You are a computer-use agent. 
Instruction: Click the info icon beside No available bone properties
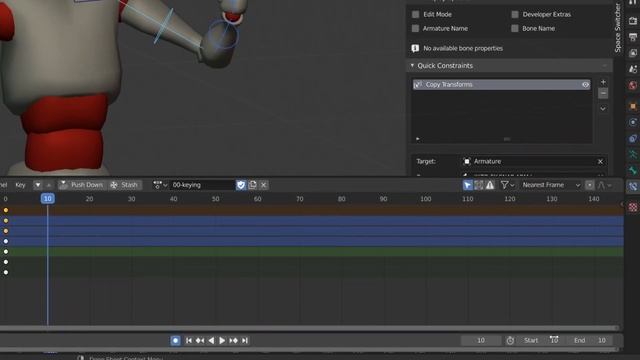pyautogui.click(x=415, y=48)
